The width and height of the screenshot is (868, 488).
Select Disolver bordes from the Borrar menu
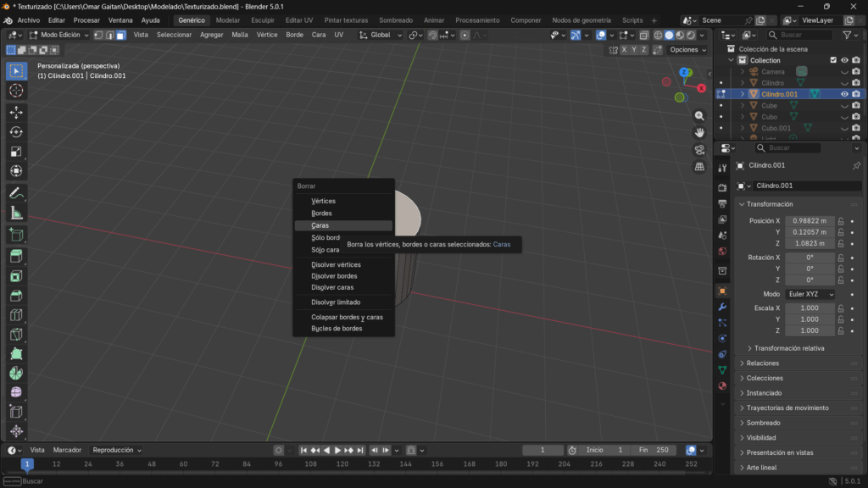pyautogui.click(x=334, y=276)
